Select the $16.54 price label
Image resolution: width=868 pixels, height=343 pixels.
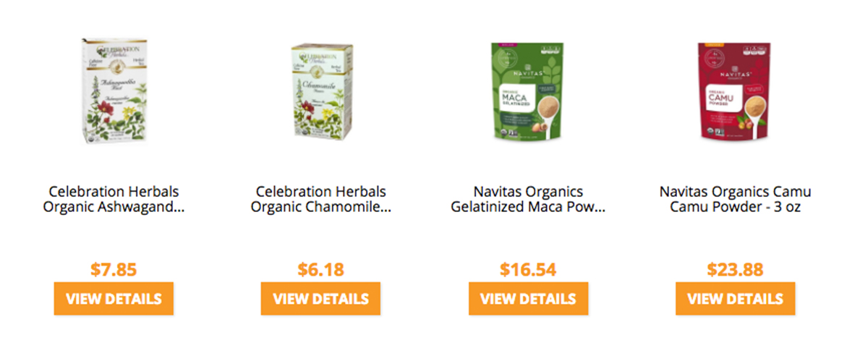[x=528, y=270]
